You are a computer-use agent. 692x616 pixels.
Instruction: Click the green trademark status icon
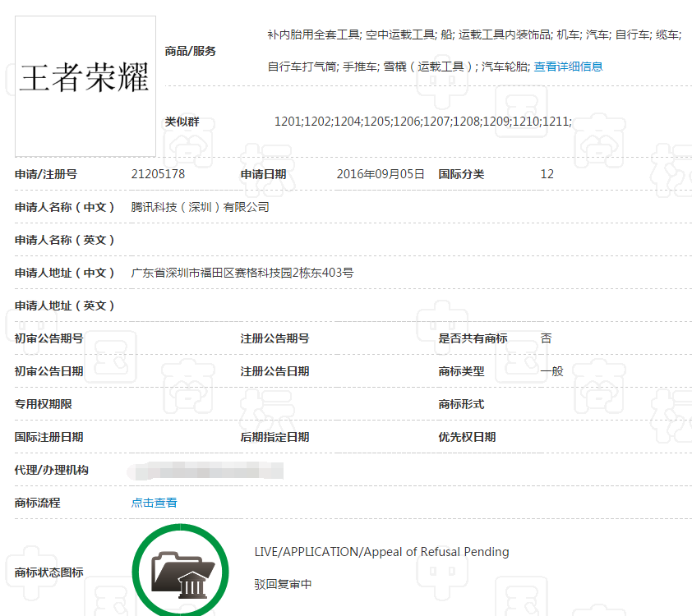coord(180,570)
